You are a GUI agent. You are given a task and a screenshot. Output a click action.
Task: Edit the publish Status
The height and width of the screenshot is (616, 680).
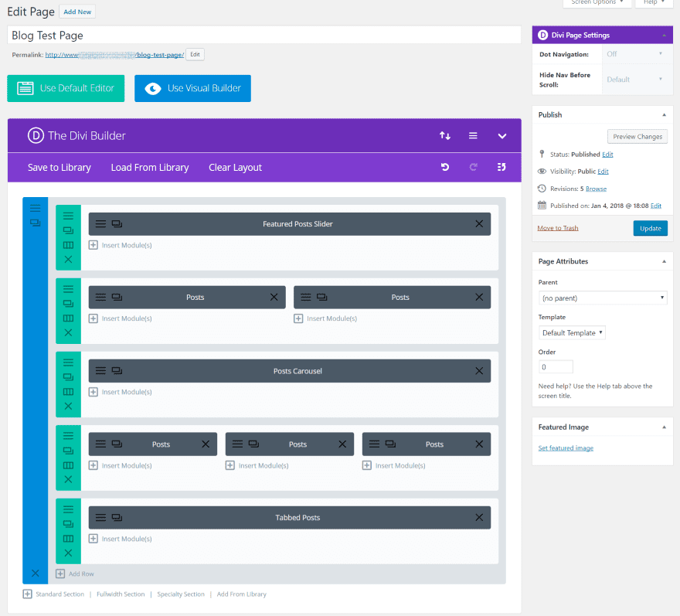(607, 155)
